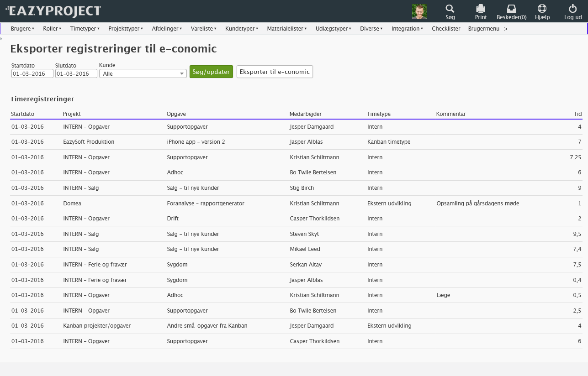Go to Brugermenu -> menu item
The width and height of the screenshot is (588, 376).
(488, 28)
